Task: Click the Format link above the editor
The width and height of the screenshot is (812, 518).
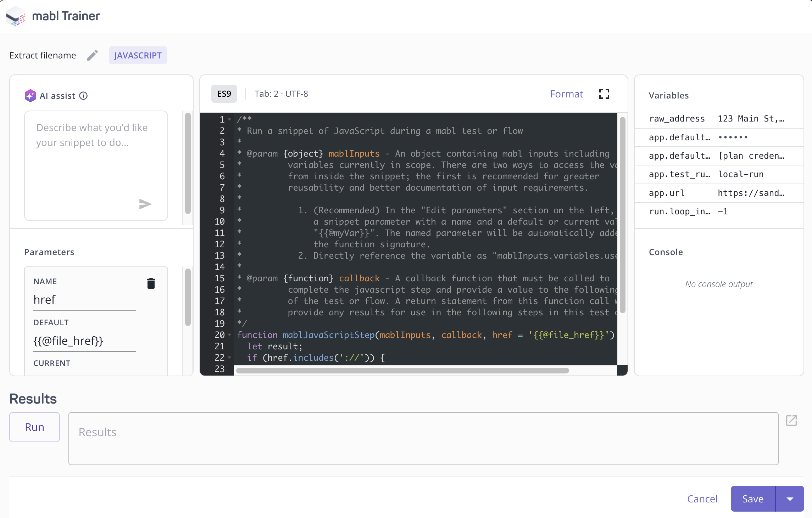Action: [566, 94]
